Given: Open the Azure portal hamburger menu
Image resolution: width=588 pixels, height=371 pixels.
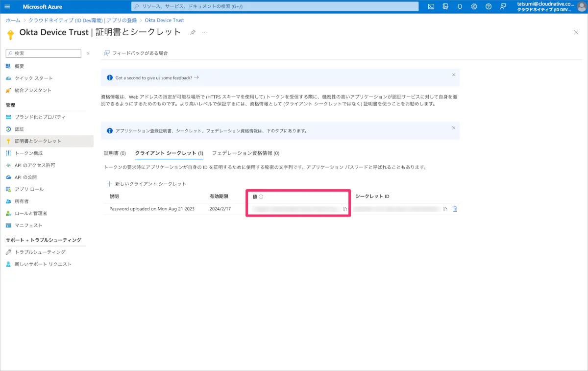Looking at the screenshot, I should coord(7,6).
